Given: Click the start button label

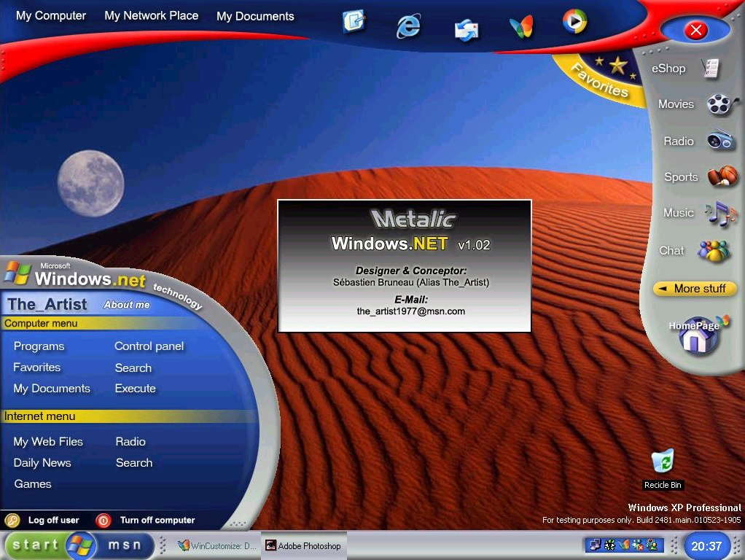Looking at the screenshot, I should tap(35, 545).
